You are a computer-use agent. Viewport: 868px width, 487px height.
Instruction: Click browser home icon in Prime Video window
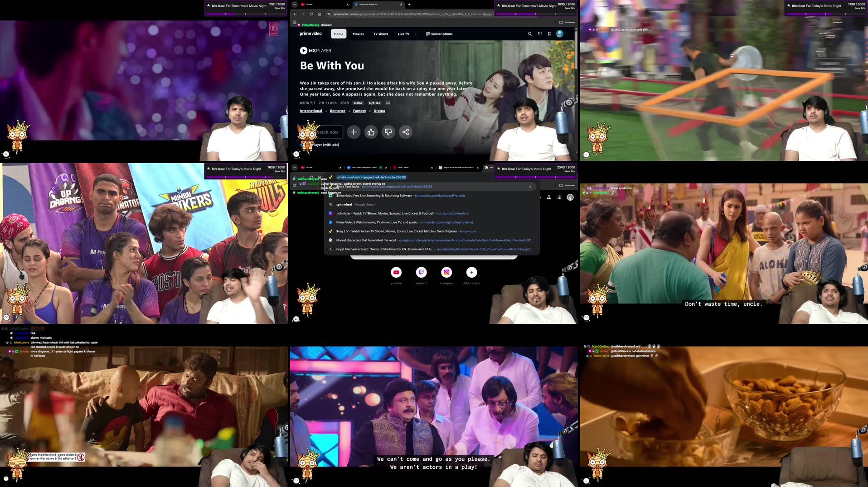319,14
